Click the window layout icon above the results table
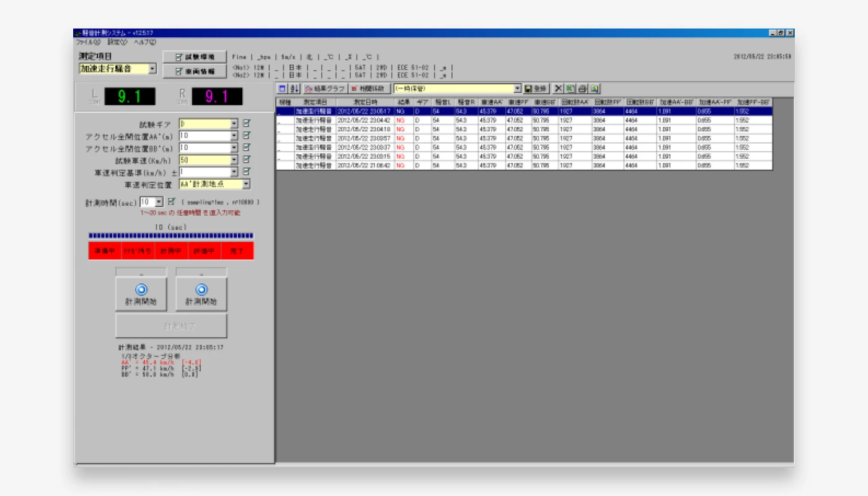Image resolution: width=868 pixels, height=496 pixels. click(282, 89)
